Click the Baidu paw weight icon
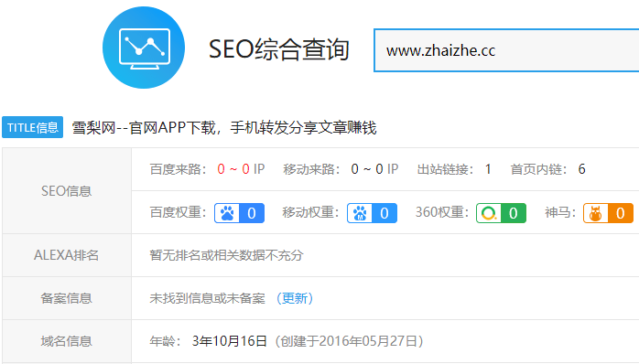 (227, 213)
